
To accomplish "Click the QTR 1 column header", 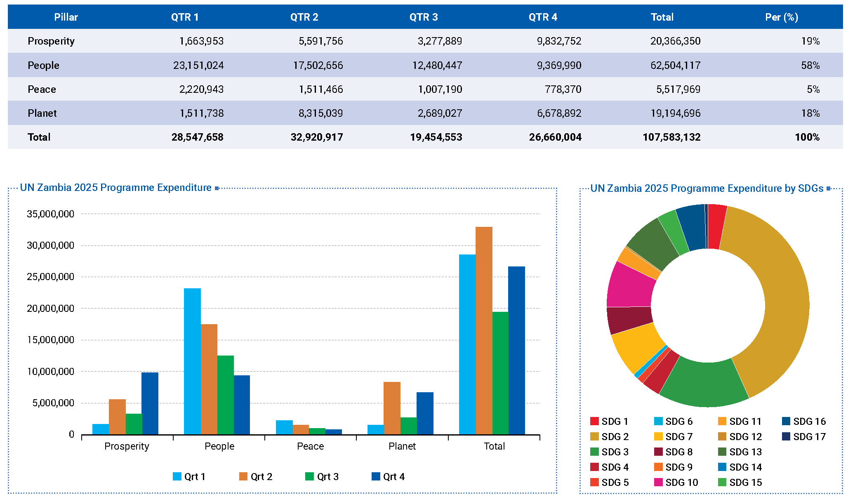I will pyautogui.click(x=185, y=17).
